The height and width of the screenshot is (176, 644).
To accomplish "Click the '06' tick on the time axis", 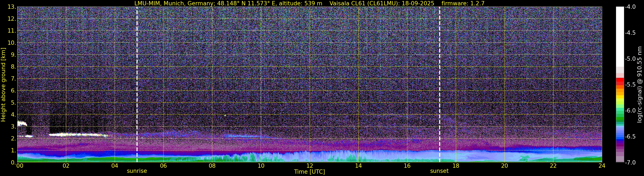I will pos(163,166).
